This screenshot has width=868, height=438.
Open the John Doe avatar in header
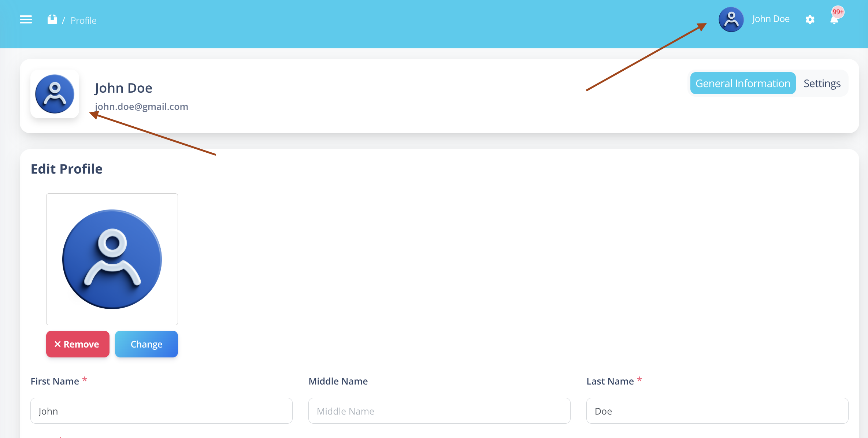click(731, 19)
